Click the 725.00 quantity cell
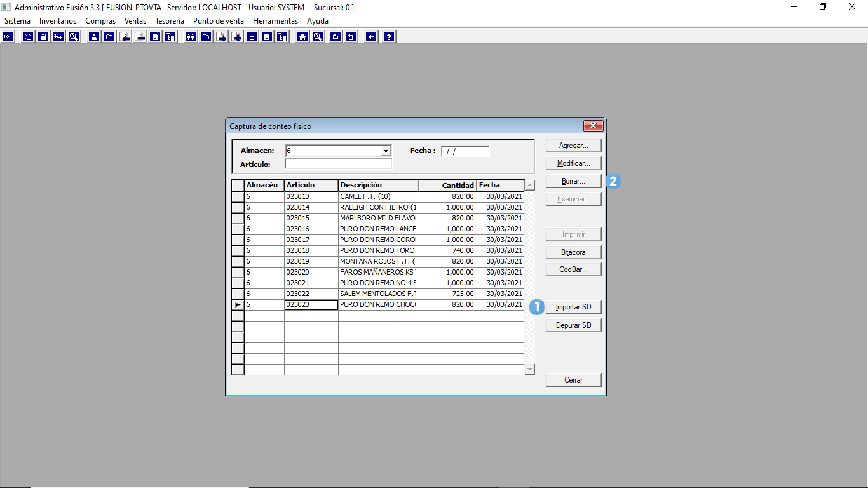Screen dimensions: 868x488 448,294
